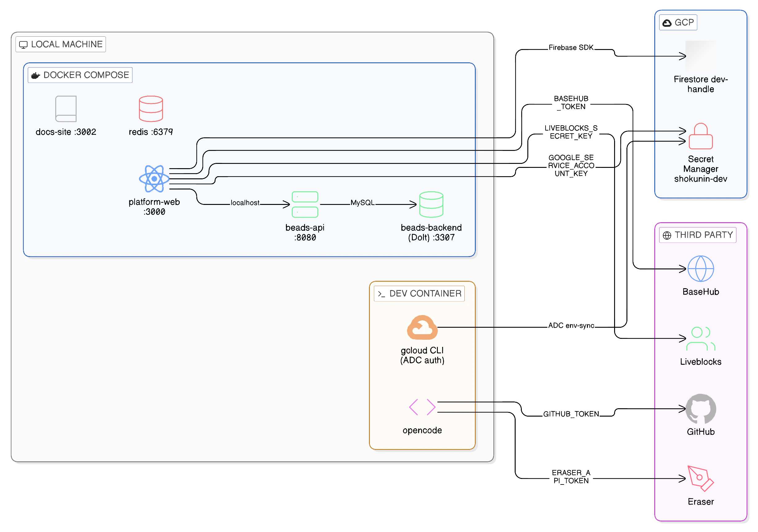Select the red redis database icon
Image resolution: width=758 pixels, height=532 pixels.
[x=151, y=109]
